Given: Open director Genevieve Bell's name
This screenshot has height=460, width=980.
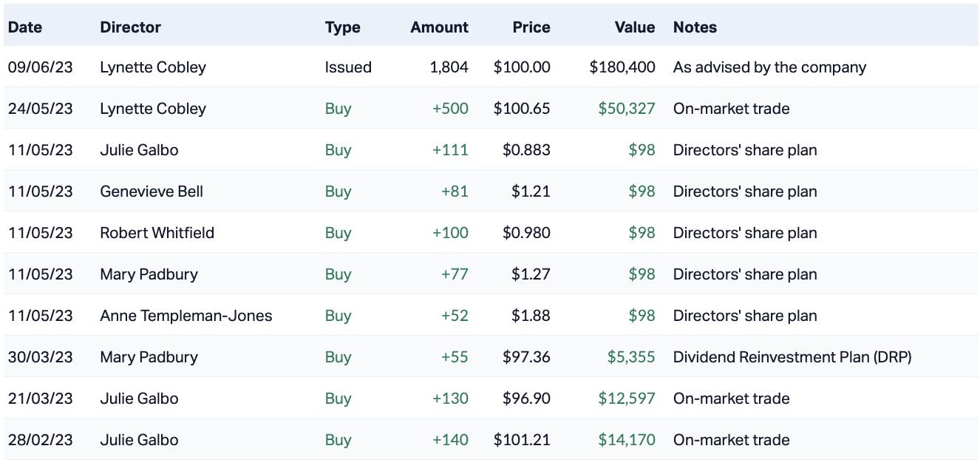Looking at the screenshot, I should [152, 192].
